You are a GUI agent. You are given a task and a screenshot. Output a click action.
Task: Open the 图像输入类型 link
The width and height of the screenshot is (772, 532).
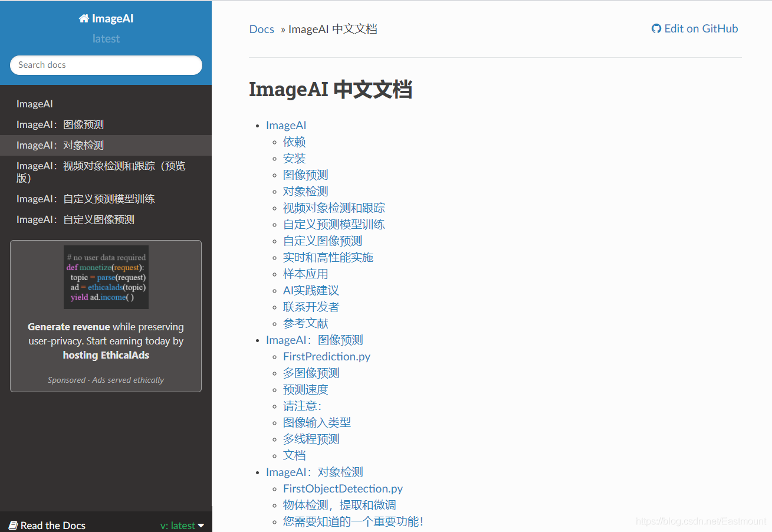tap(317, 422)
